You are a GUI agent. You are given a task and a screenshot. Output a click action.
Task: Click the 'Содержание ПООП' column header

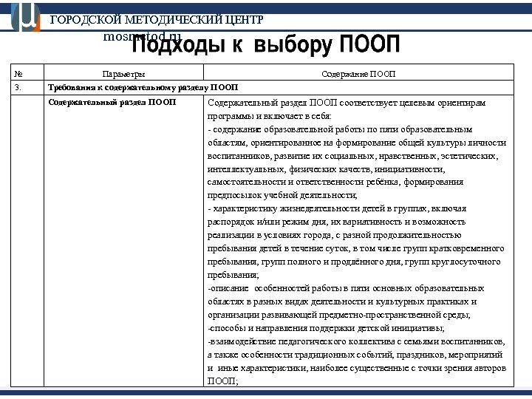click(358, 74)
